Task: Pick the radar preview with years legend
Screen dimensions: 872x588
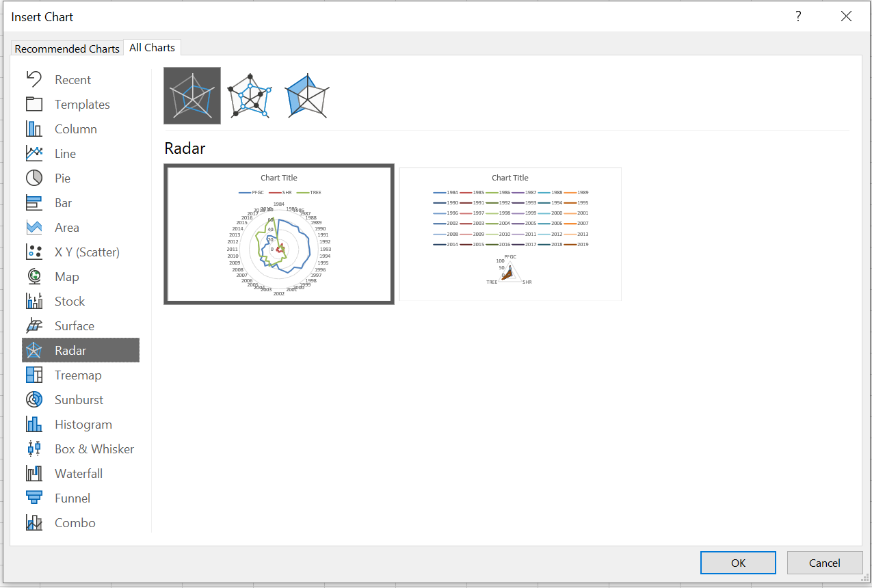Action: (x=510, y=235)
